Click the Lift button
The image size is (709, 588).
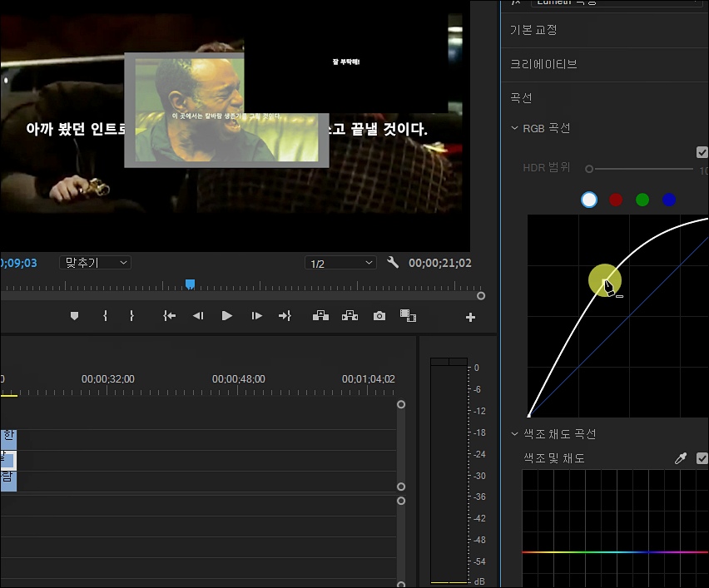[x=320, y=315]
